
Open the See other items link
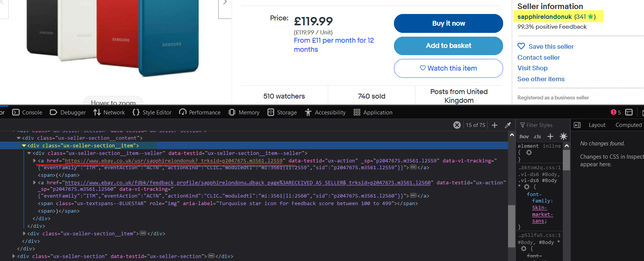pos(541,79)
